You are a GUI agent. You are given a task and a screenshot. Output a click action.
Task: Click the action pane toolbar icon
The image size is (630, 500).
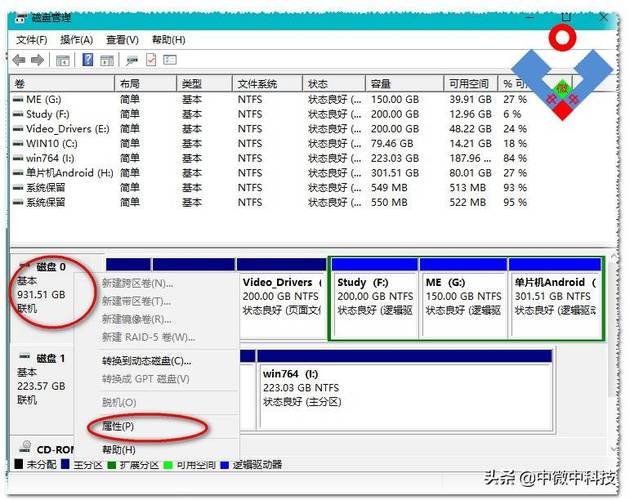(x=107, y=61)
